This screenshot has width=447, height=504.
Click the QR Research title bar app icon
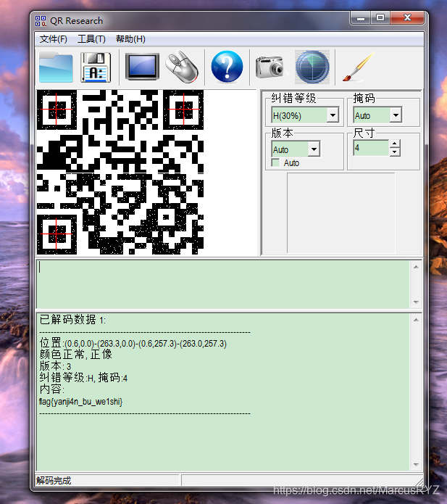pyautogui.click(x=41, y=21)
